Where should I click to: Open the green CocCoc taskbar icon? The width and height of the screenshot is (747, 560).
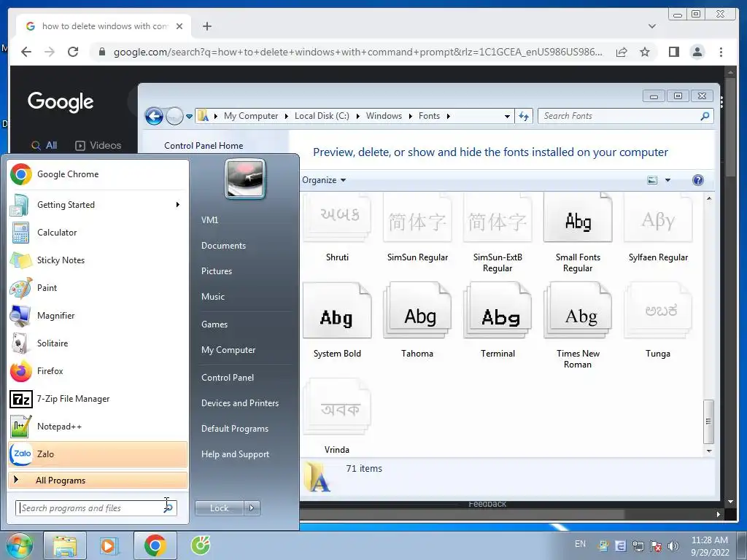coord(201,545)
